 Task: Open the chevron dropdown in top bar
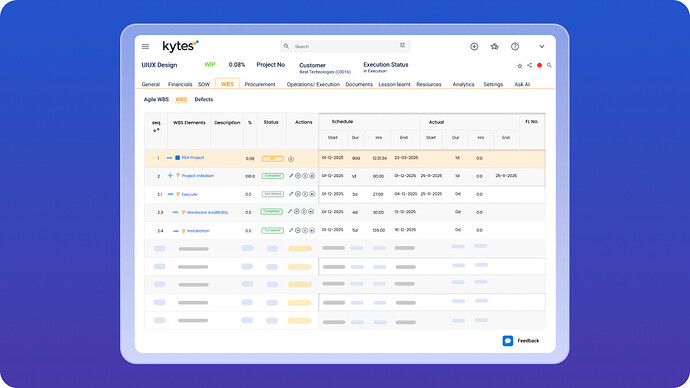pos(542,46)
